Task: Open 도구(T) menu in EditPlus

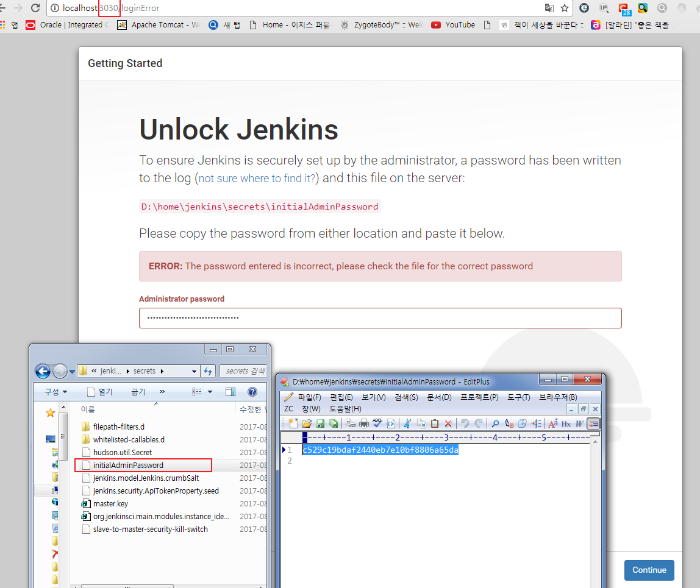Action: pos(519,397)
